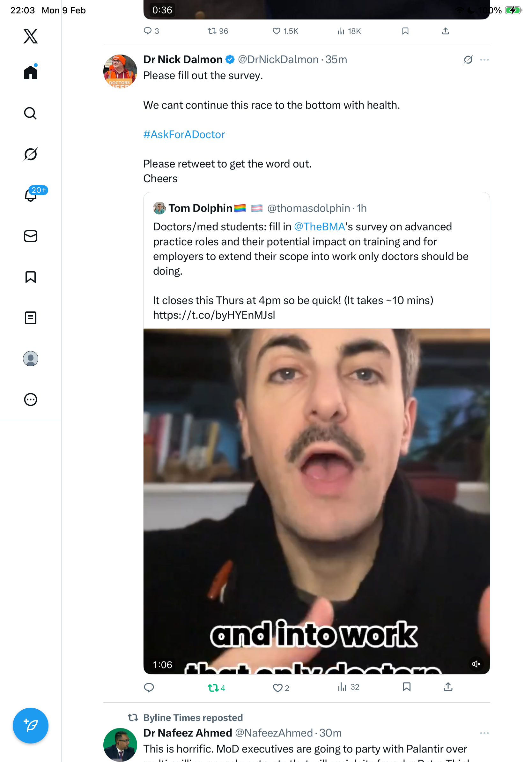Go to the Home tab

tap(31, 72)
